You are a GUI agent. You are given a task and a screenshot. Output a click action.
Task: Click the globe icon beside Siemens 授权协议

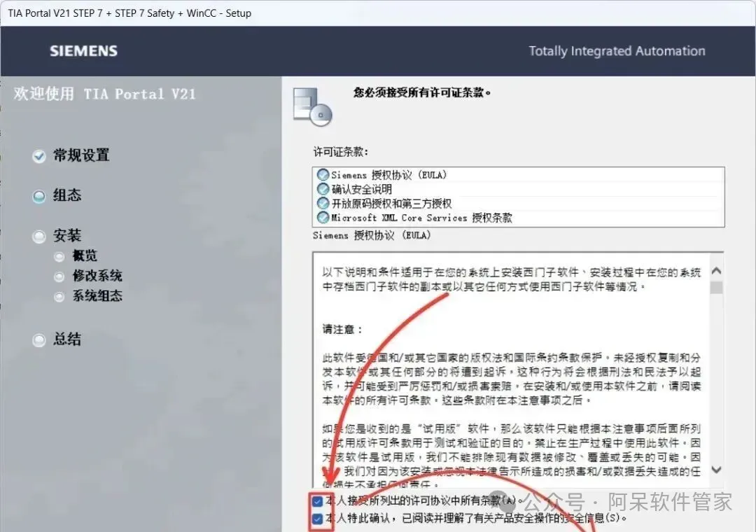(x=323, y=174)
